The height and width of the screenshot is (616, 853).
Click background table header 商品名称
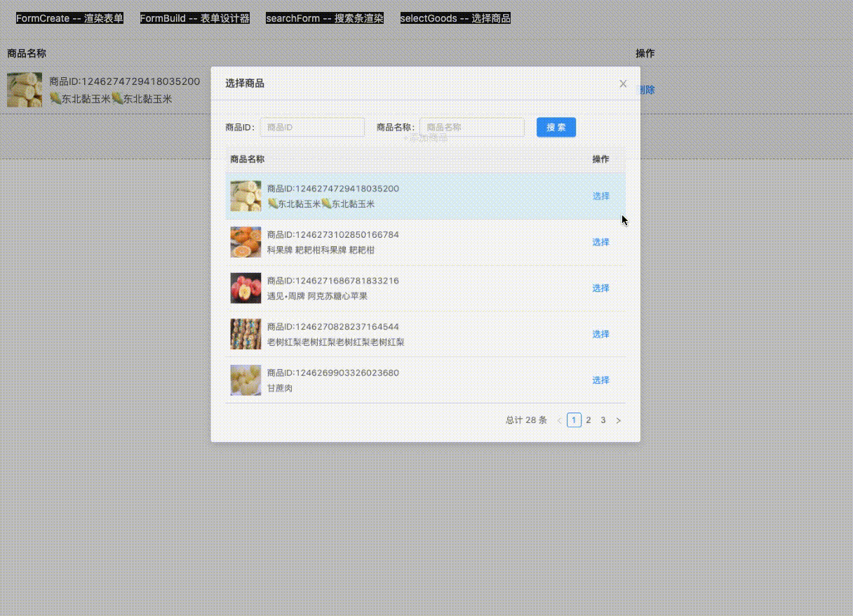pyautogui.click(x=27, y=53)
